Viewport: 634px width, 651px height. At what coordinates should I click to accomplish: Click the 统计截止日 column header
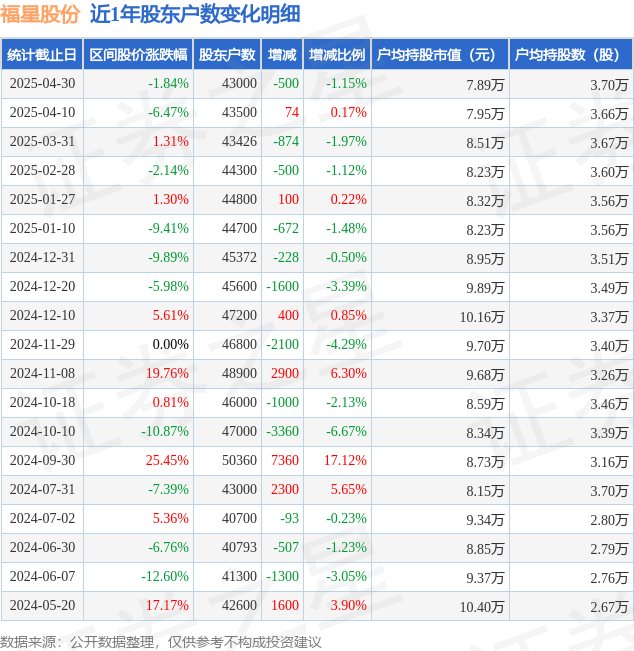[42, 54]
